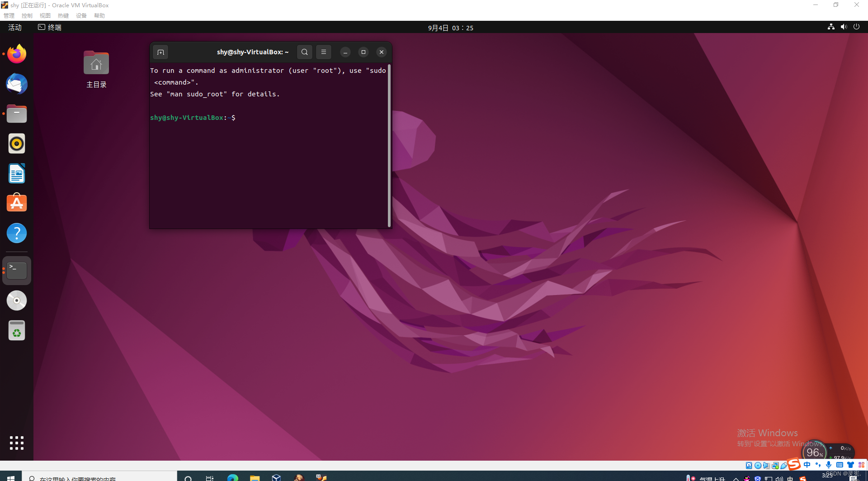
Task: Open Microsoft Edge on Windows taskbar
Action: pyautogui.click(x=233, y=477)
